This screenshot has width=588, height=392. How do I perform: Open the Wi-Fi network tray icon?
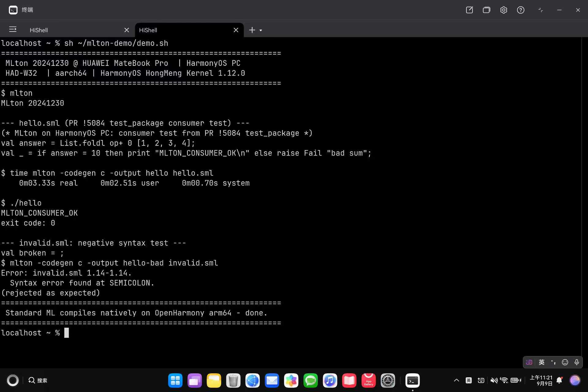[504, 380]
